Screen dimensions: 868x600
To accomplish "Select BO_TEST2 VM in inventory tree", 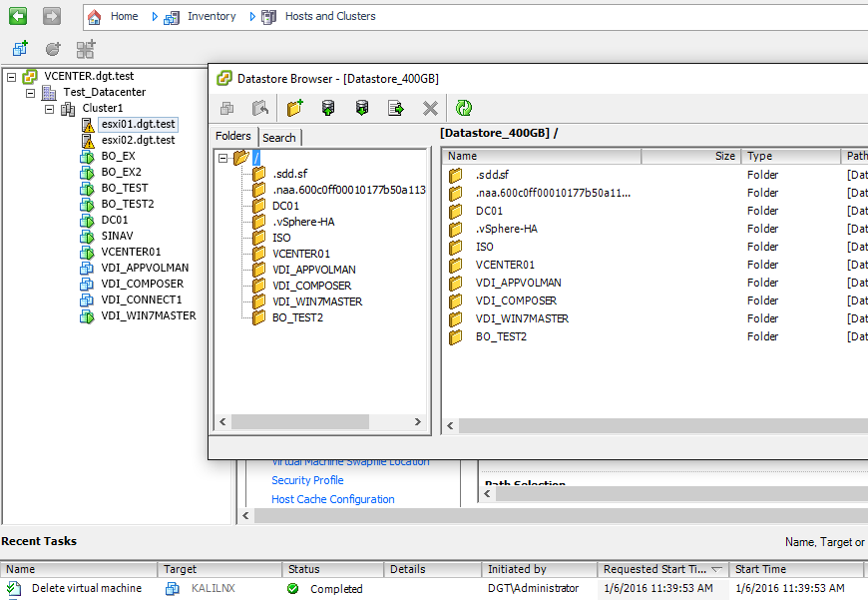I will pos(128,205).
